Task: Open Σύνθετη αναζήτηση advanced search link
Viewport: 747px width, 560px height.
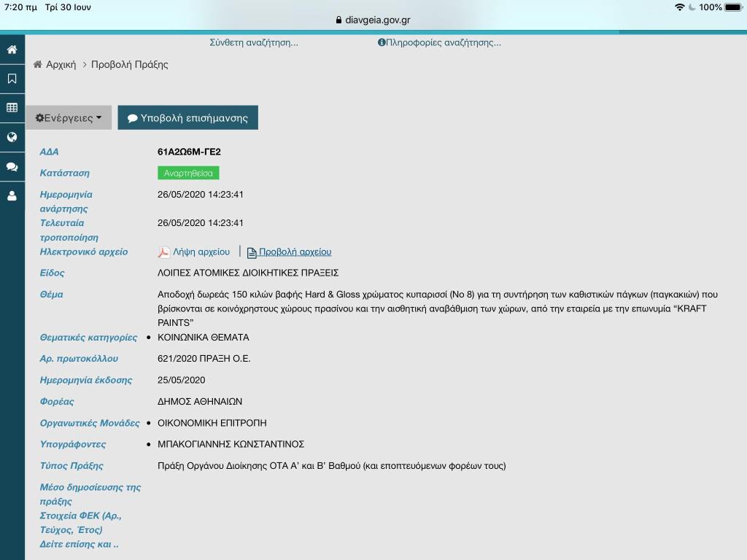Action: (x=253, y=42)
